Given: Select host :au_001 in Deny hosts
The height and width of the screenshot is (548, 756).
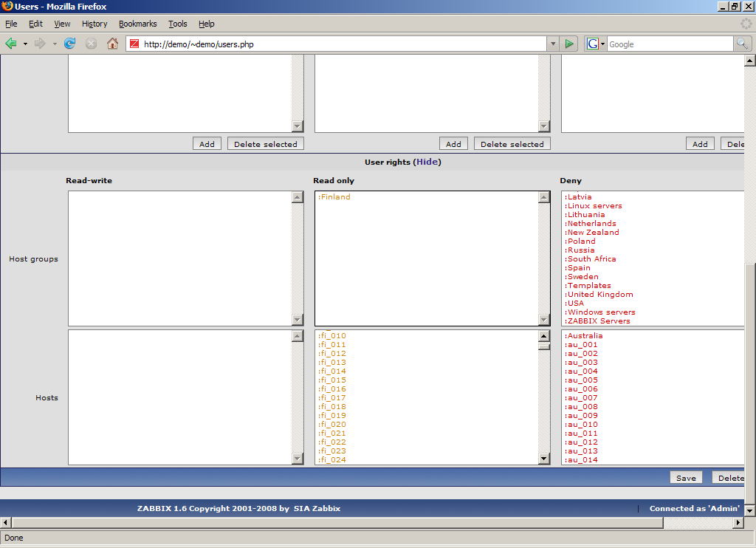Looking at the screenshot, I should click(581, 344).
